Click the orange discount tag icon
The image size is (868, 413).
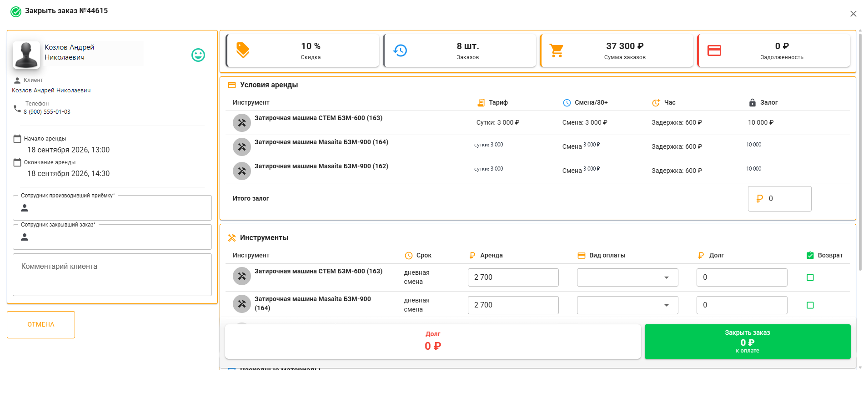pyautogui.click(x=243, y=50)
